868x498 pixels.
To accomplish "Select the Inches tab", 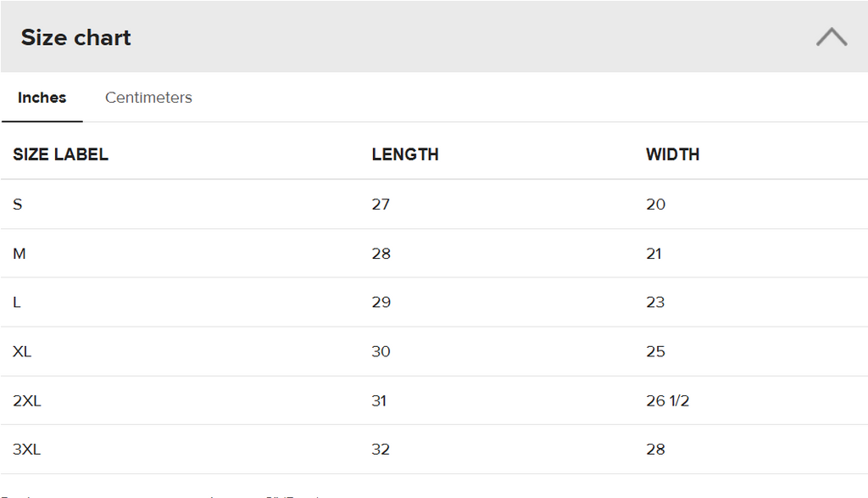I will click(42, 98).
